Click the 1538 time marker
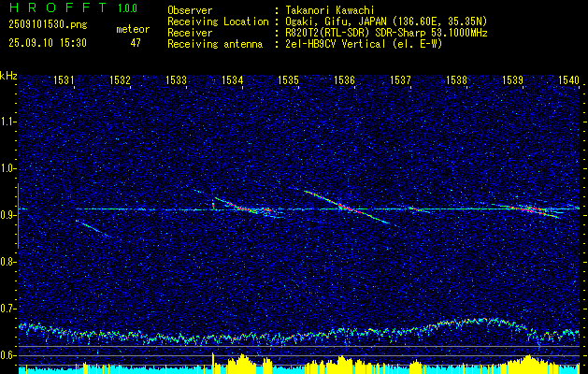Image resolution: width=588 pixels, height=374 pixels. click(456, 79)
